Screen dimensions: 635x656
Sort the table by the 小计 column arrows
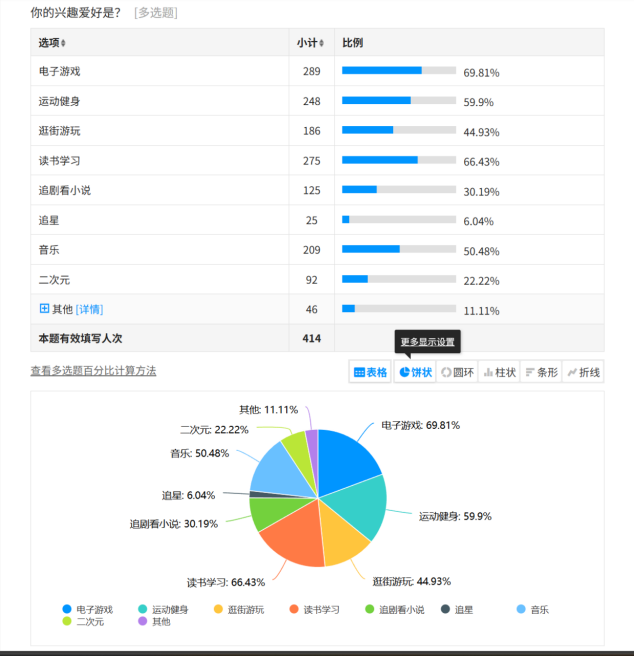(x=319, y=44)
